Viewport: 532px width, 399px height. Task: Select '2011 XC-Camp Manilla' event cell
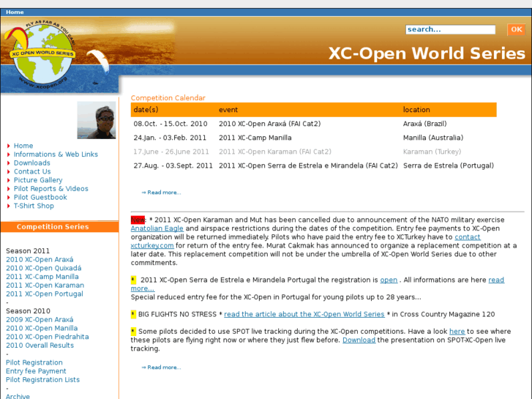pos(255,138)
